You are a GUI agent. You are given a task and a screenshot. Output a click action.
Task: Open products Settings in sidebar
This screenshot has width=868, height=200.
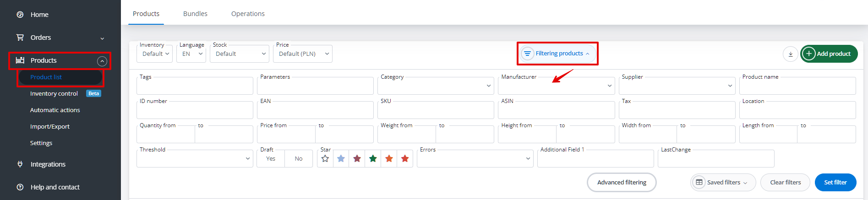(41, 143)
